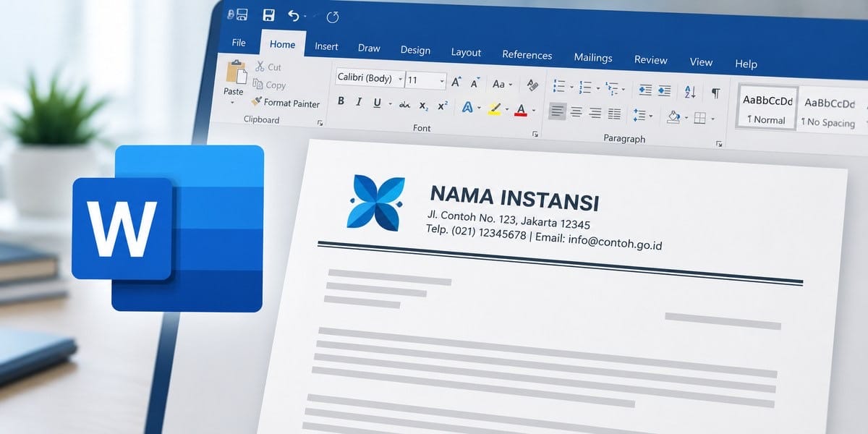Click the Borders grid icon
Image resolution: width=868 pixels, height=434 pixels.
699,118
